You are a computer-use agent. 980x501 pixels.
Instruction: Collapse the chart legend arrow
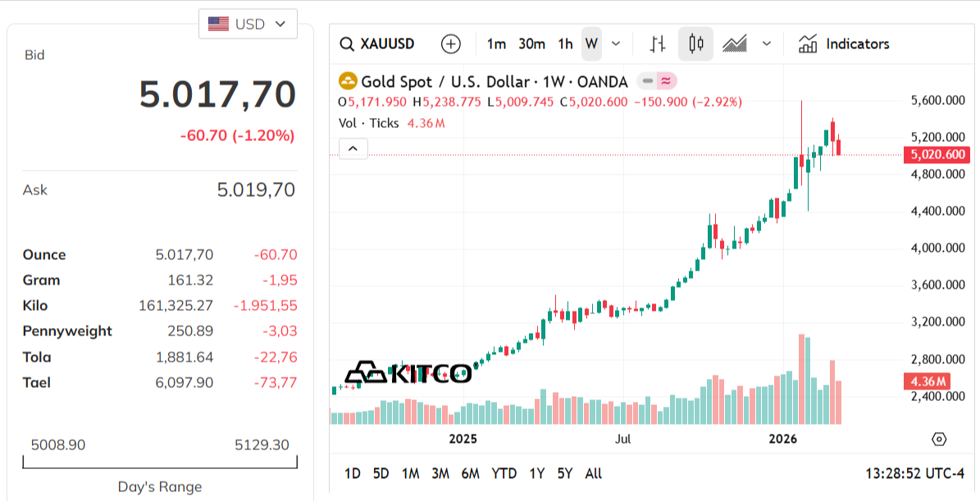click(x=353, y=148)
